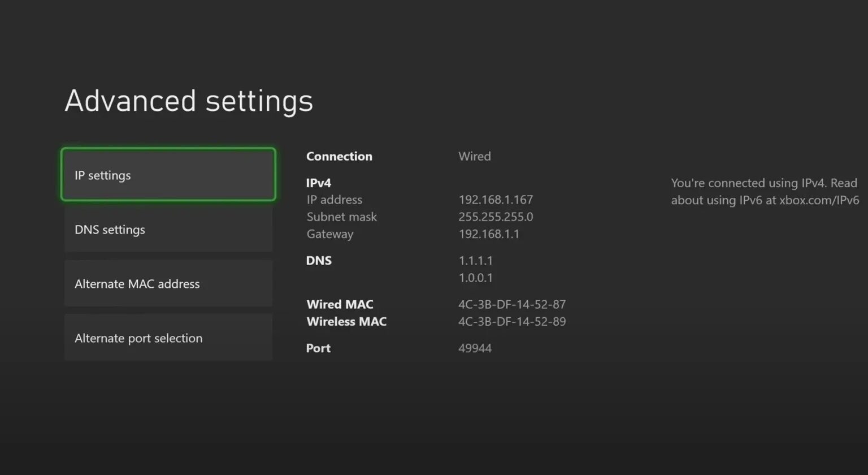
Task: Click the gateway value 192.168.1.1
Action: pyautogui.click(x=489, y=234)
